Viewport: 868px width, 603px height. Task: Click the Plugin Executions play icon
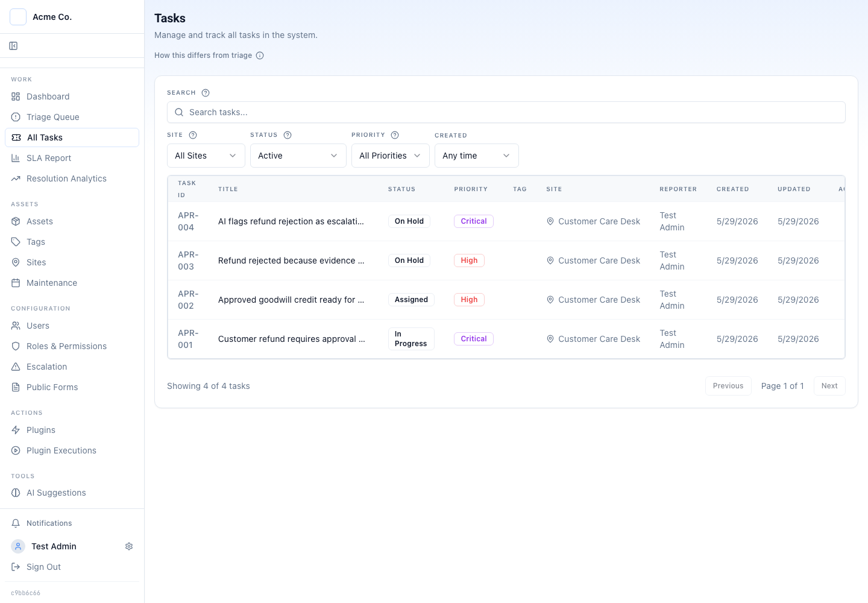[x=16, y=450]
